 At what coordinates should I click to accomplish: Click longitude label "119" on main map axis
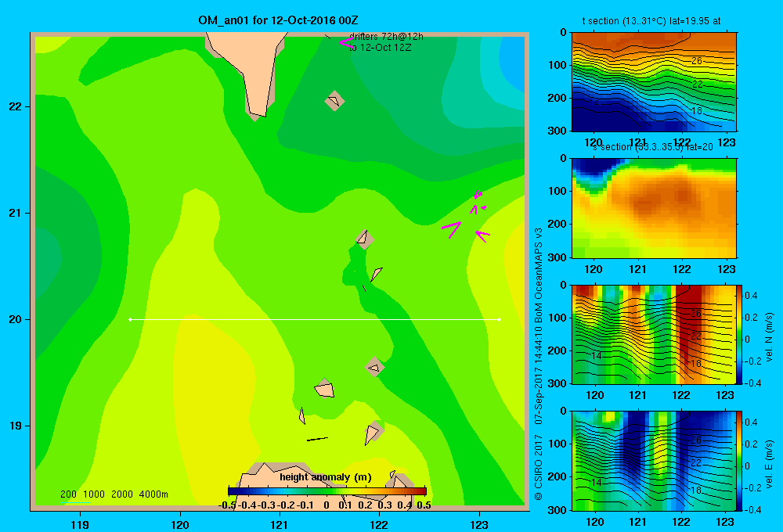80,524
